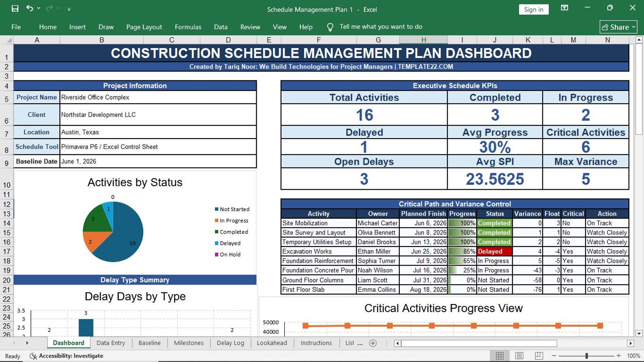
Task: Click horizontal scrollbar left arrow
Action: [397, 343]
